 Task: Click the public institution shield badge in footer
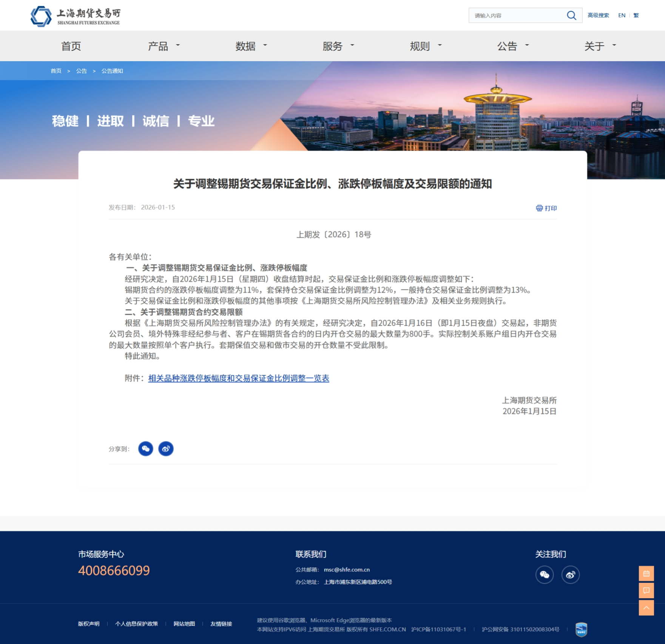581,629
